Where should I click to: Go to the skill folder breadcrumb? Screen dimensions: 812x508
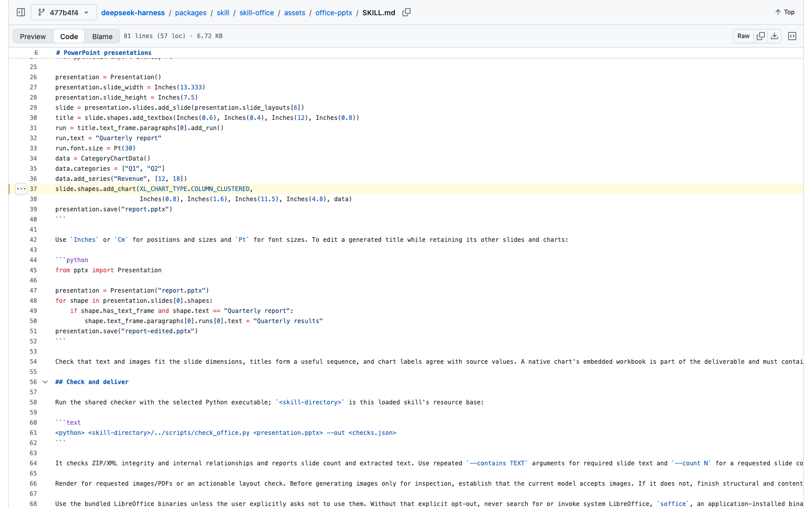tap(223, 13)
